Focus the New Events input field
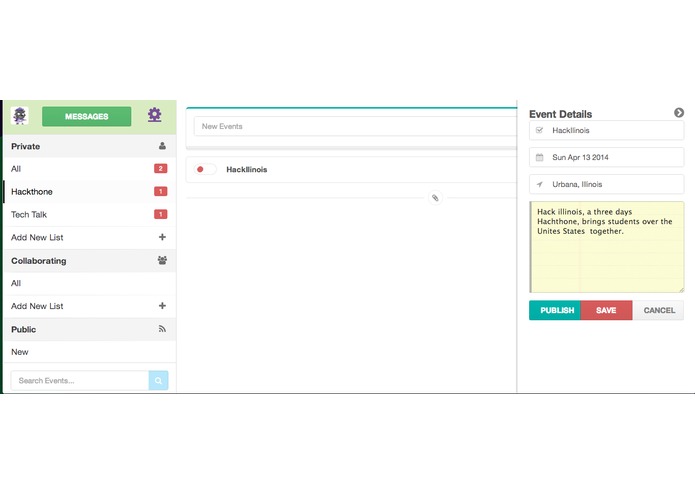Viewport: 695px width, 494px height. 355,126
